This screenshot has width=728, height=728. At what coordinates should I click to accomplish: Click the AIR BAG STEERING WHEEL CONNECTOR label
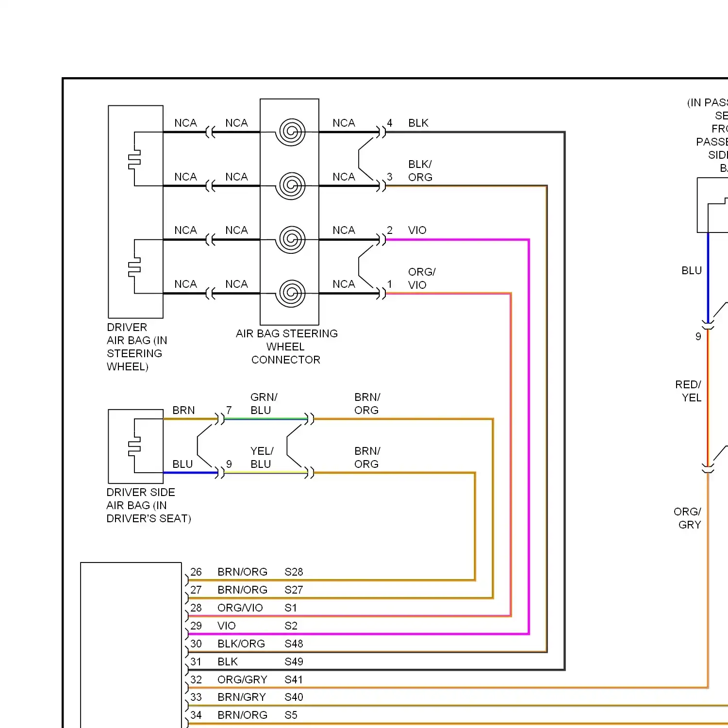pos(286,347)
